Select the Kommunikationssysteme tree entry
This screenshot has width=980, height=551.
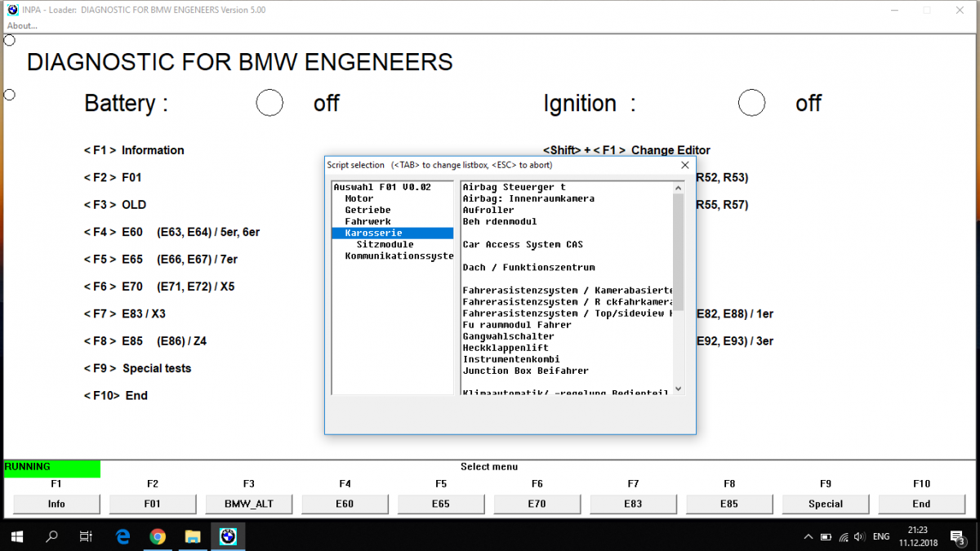pos(399,256)
